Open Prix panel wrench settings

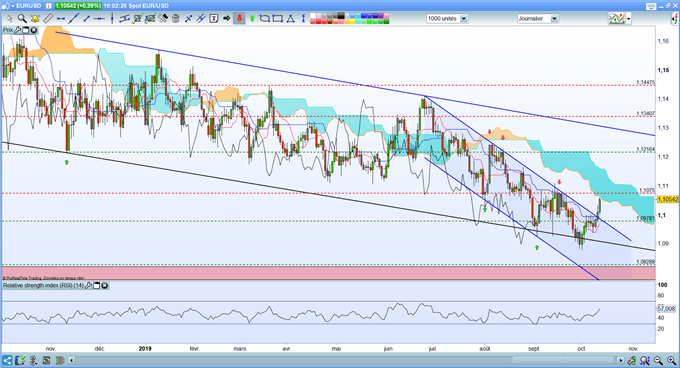(x=17, y=30)
